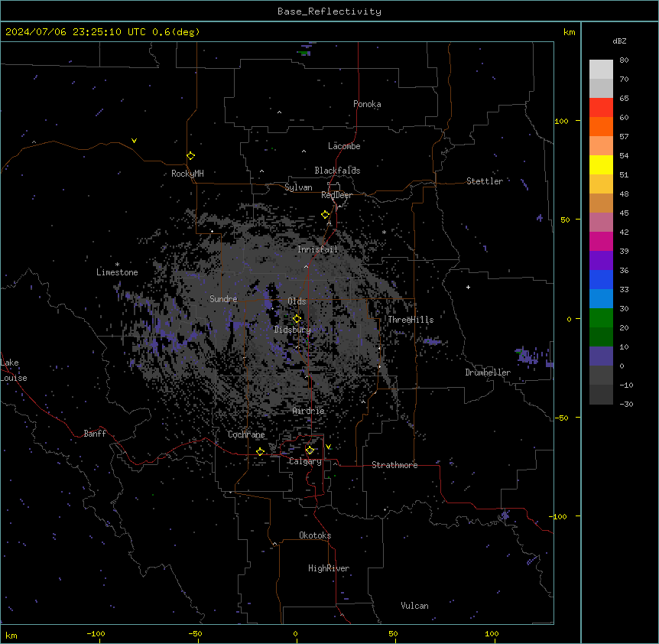This screenshot has width=659, height=644.
Task: Click the Lacombe city label
Action: point(344,146)
